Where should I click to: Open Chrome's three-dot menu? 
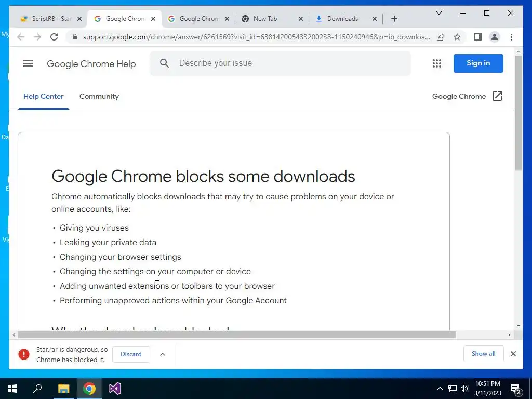click(511, 37)
